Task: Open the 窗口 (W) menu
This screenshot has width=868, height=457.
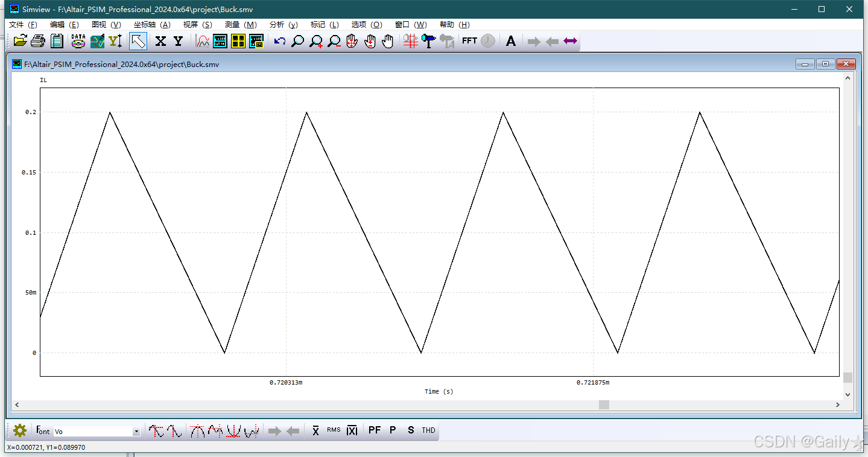Action: click(x=410, y=25)
